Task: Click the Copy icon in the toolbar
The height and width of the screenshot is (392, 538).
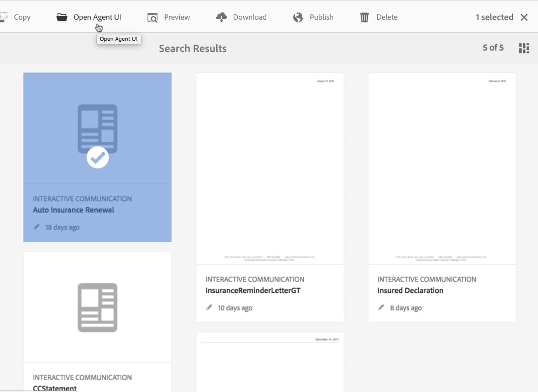Action: pos(4,17)
